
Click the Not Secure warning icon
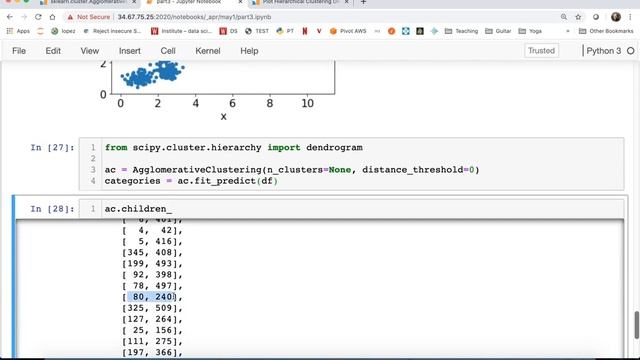tap(70, 17)
